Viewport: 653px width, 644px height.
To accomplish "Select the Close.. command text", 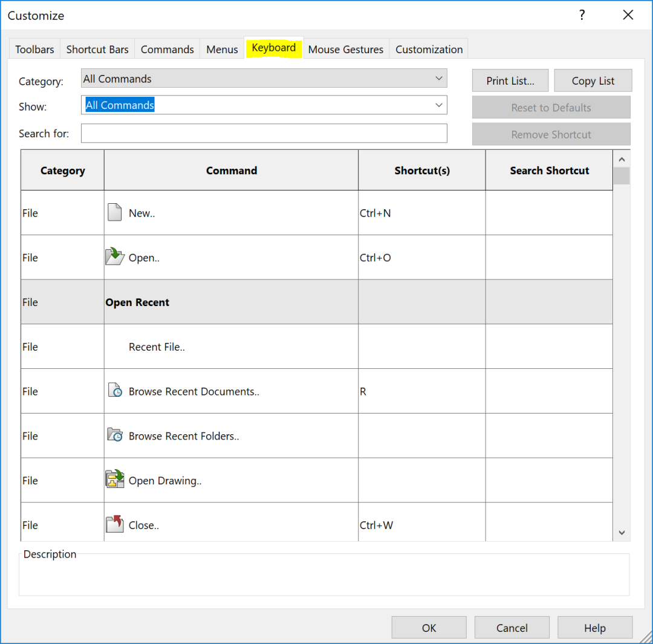I will 144,525.
